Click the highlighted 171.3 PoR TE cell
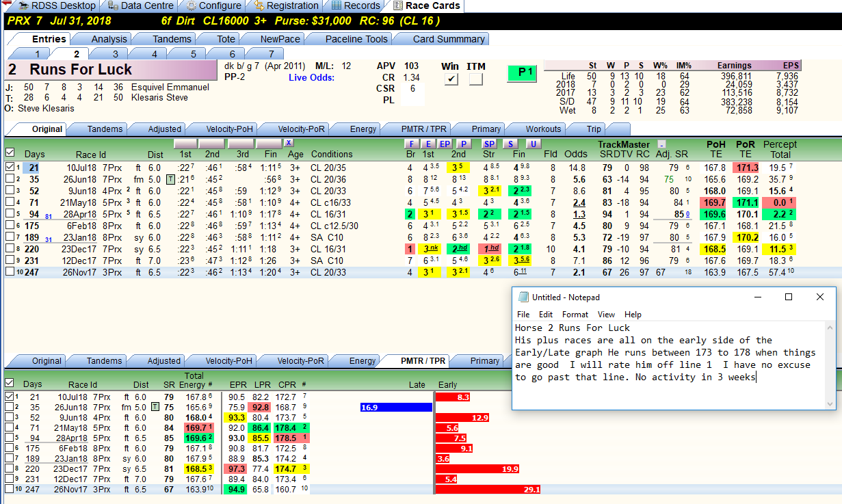Viewport: 842px width, 504px height. (x=746, y=168)
